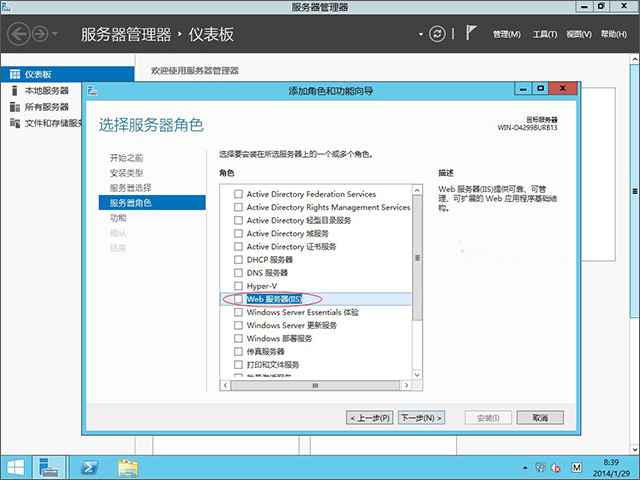Check Windows Server Essentials 体验
640x480 pixels.
[x=238, y=312]
